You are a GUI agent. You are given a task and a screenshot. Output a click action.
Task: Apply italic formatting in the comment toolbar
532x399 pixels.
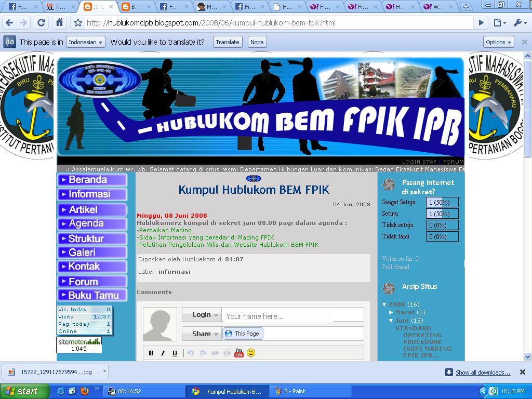click(x=163, y=353)
